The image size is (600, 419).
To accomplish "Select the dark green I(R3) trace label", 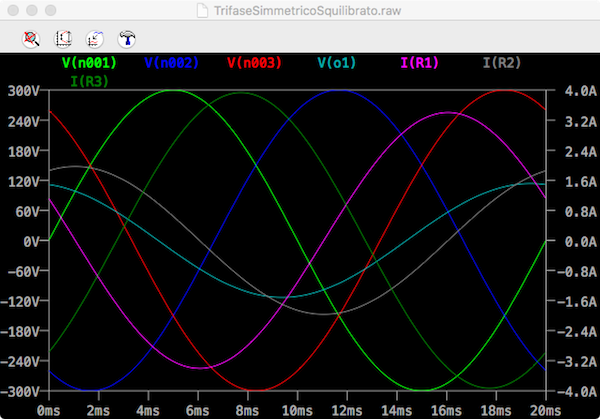I will pos(90,80).
